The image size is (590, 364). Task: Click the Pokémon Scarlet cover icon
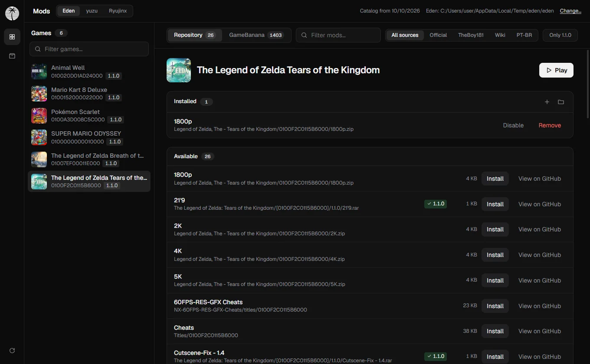[39, 116]
